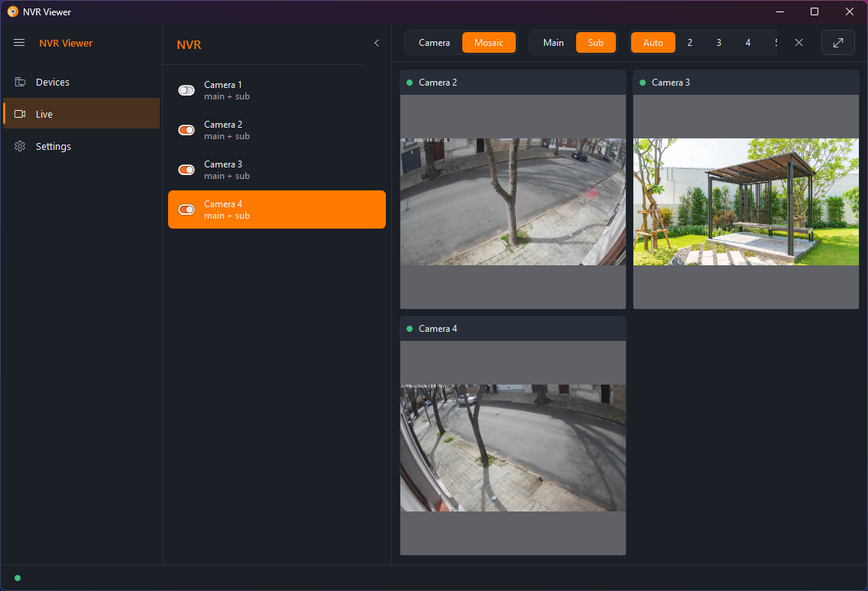
Task: Click the Settings gear icon
Action: (x=20, y=146)
